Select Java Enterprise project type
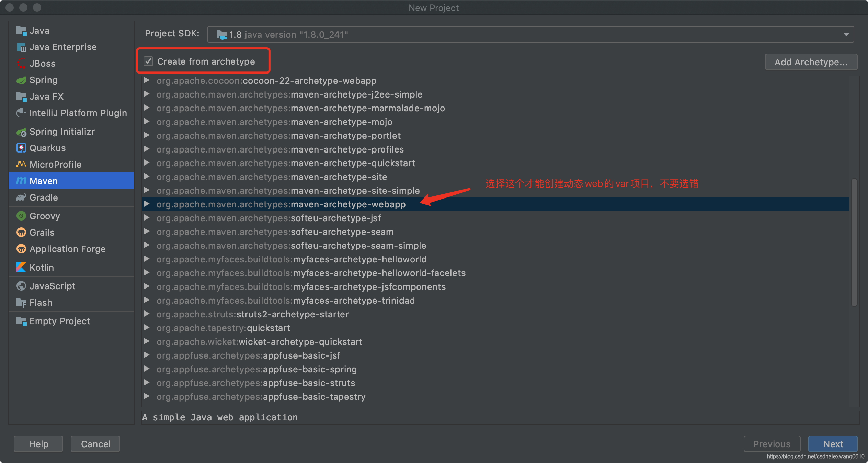 click(x=63, y=47)
